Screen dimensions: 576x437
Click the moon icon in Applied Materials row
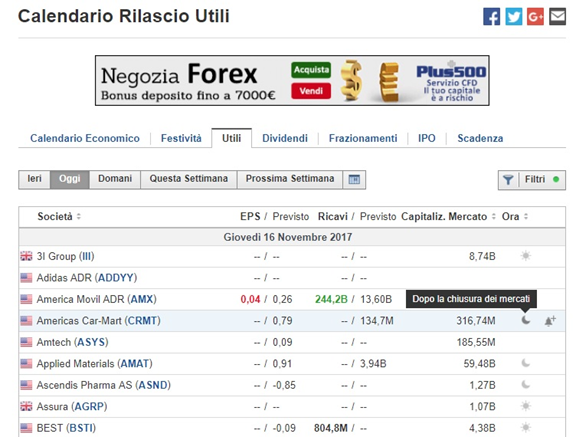point(526,363)
